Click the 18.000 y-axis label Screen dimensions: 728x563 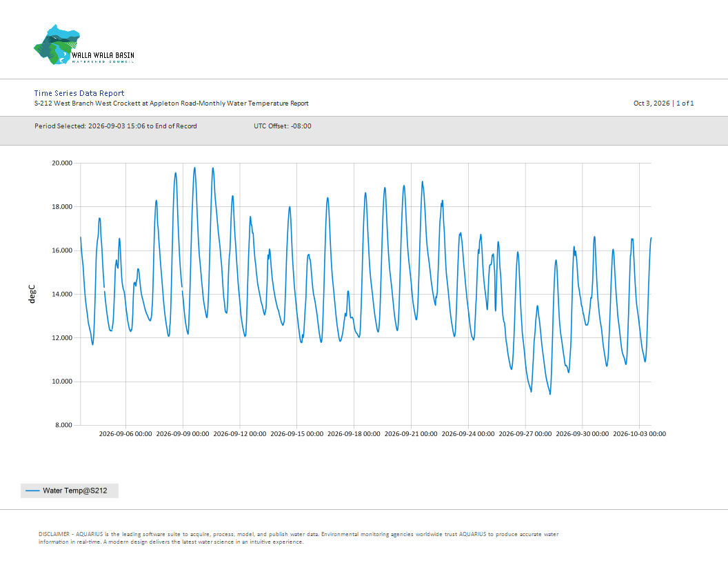coord(62,207)
